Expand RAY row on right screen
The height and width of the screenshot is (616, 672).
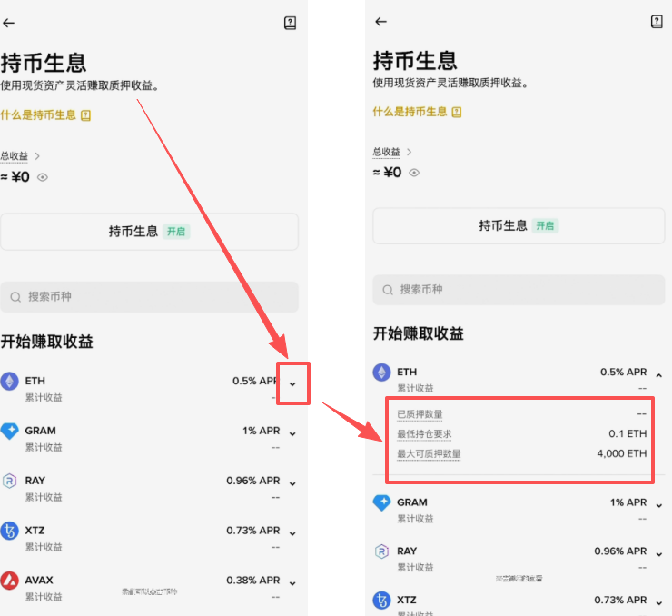659,554
